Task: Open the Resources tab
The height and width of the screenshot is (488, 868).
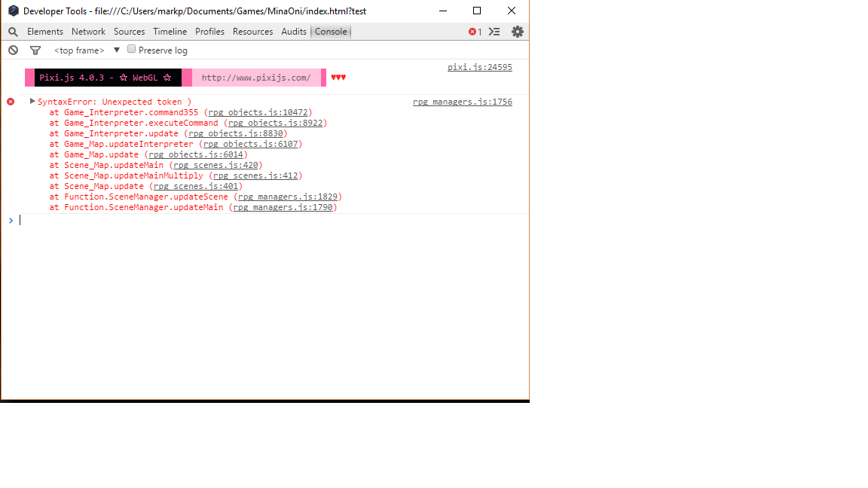Action: (252, 32)
